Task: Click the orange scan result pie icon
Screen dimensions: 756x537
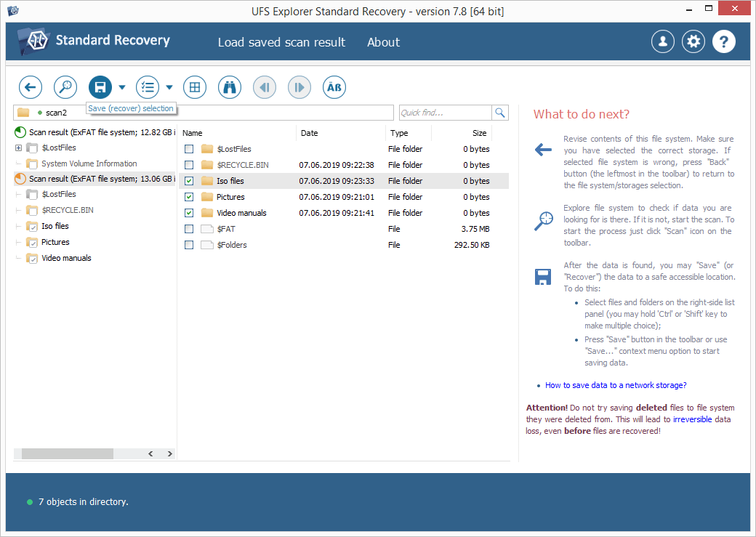Action: tap(20, 179)
